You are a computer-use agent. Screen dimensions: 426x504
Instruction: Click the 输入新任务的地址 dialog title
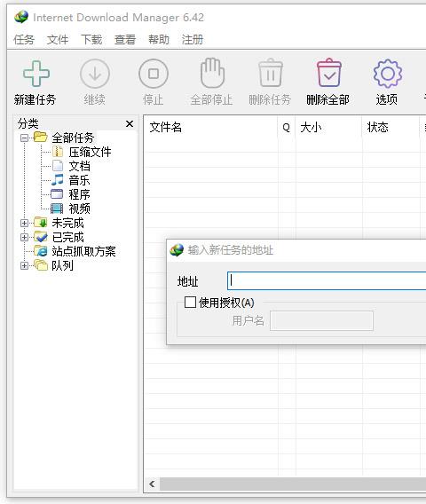point(230,249)
